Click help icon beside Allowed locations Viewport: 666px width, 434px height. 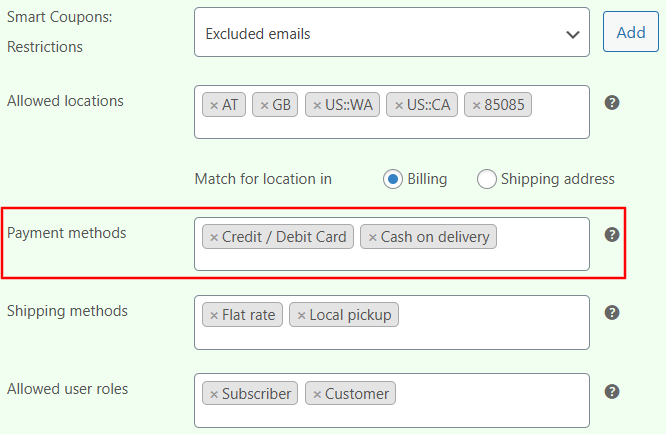[612, 102]
